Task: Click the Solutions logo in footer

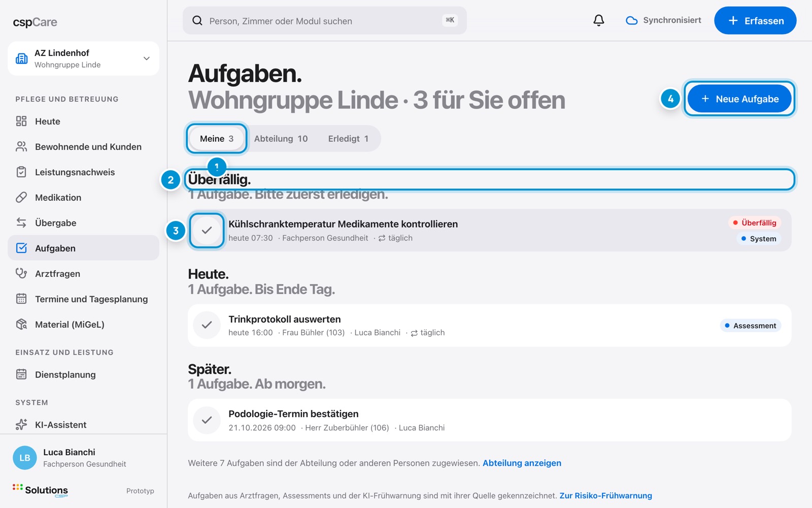Action: click(x=40, y=490)
